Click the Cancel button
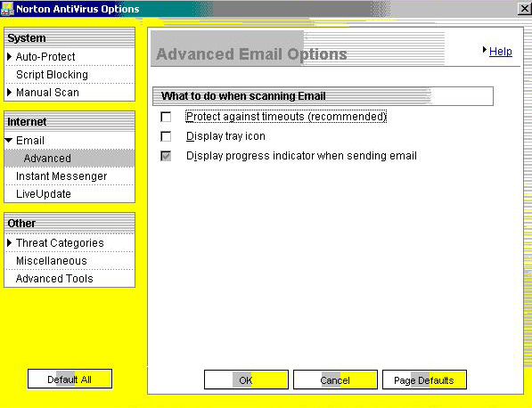 coord(335,379)
